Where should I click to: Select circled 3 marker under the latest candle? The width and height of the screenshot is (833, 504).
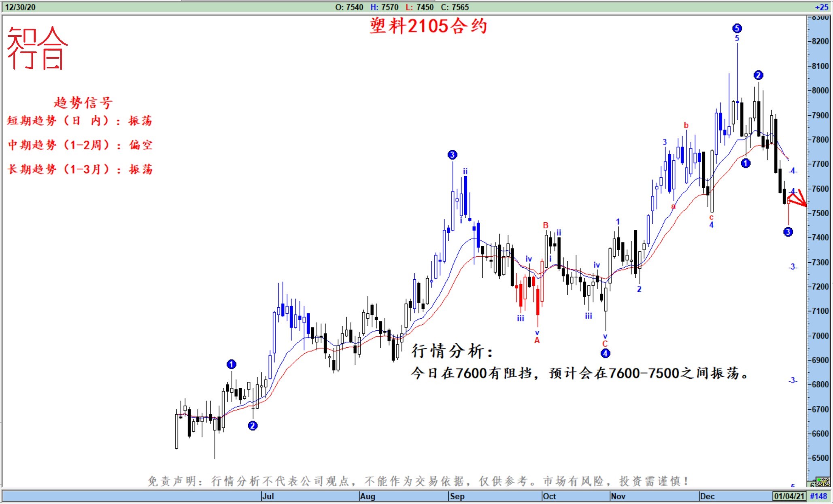coord(788,232)
